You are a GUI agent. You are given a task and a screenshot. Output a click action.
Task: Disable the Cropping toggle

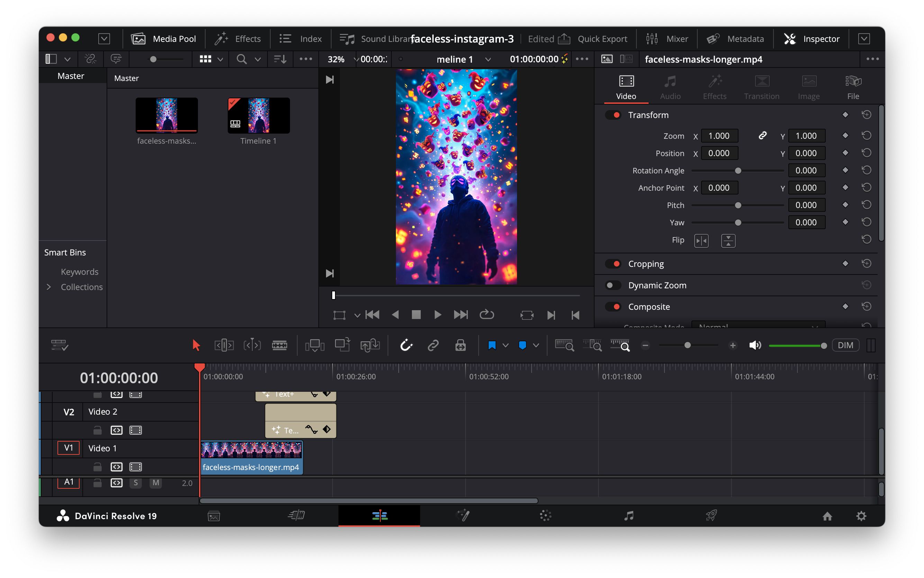[x=613, y=264]
